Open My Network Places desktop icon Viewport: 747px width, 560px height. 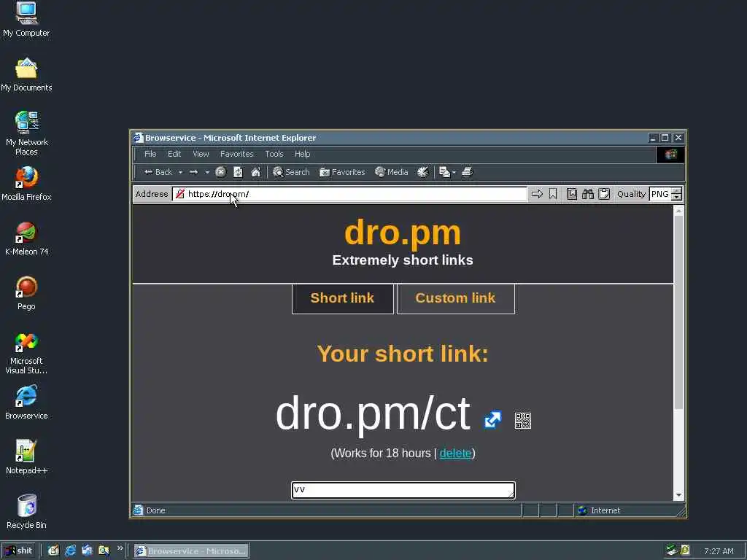point(26,133)
